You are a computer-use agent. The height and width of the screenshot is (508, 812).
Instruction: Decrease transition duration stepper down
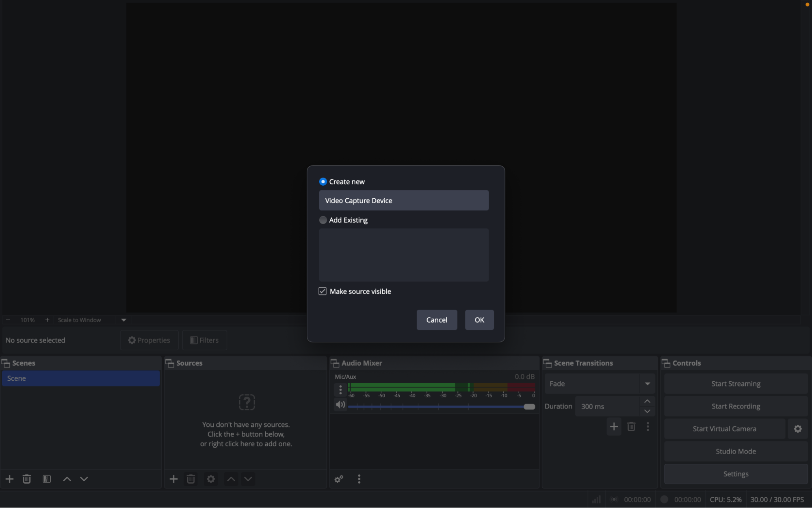click(x=647, y=411)
